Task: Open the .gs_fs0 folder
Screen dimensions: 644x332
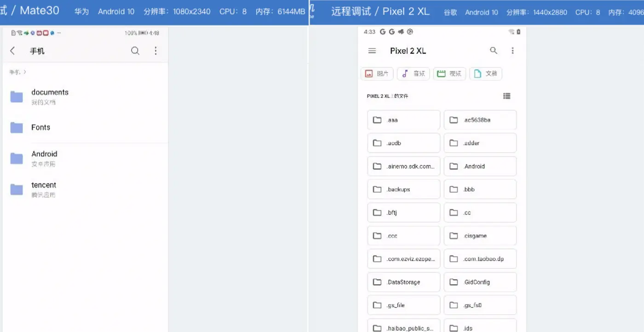Action: 480,305
